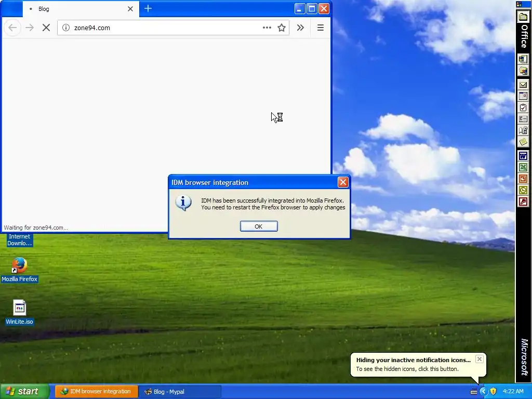Click New Office Document icon in shortcut bar
Viewport: 532px width, 399px height.
coord(523,59)
